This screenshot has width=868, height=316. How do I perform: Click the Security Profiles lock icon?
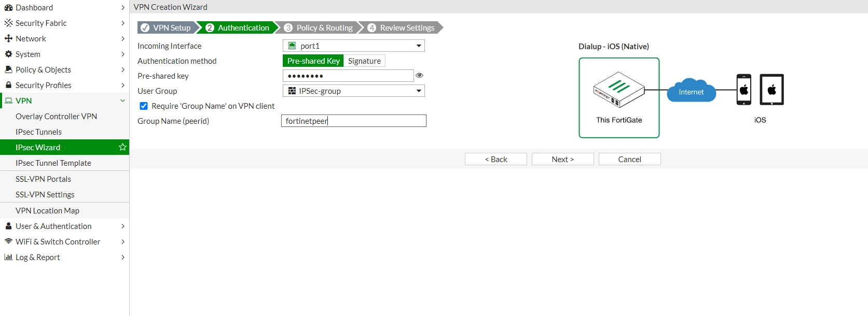click(8, 85)
